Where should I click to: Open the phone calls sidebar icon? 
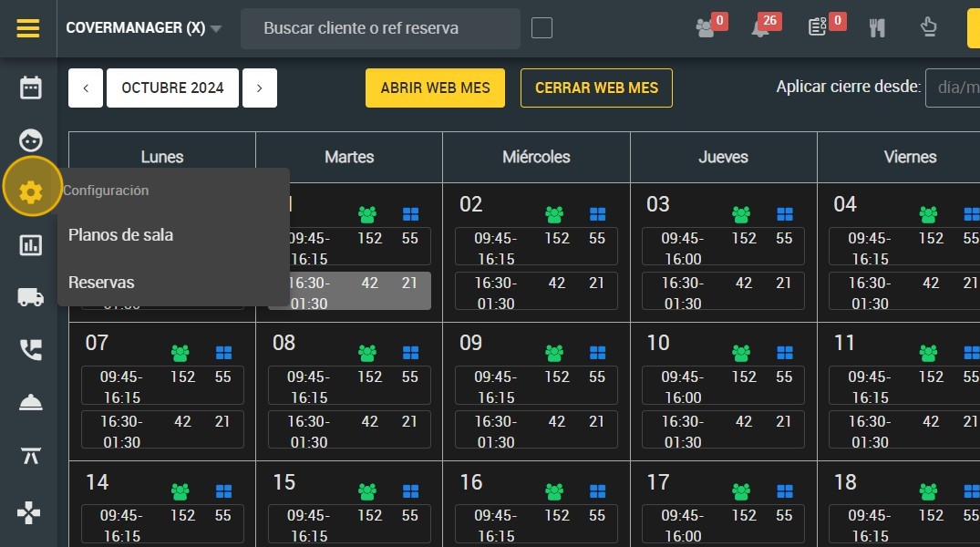click(x=31, y=349)
